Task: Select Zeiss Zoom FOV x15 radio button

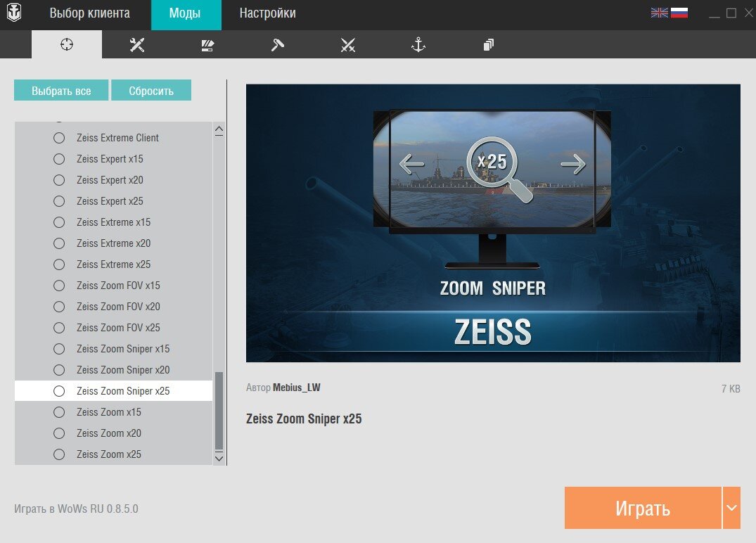Action: click(59, 286)
